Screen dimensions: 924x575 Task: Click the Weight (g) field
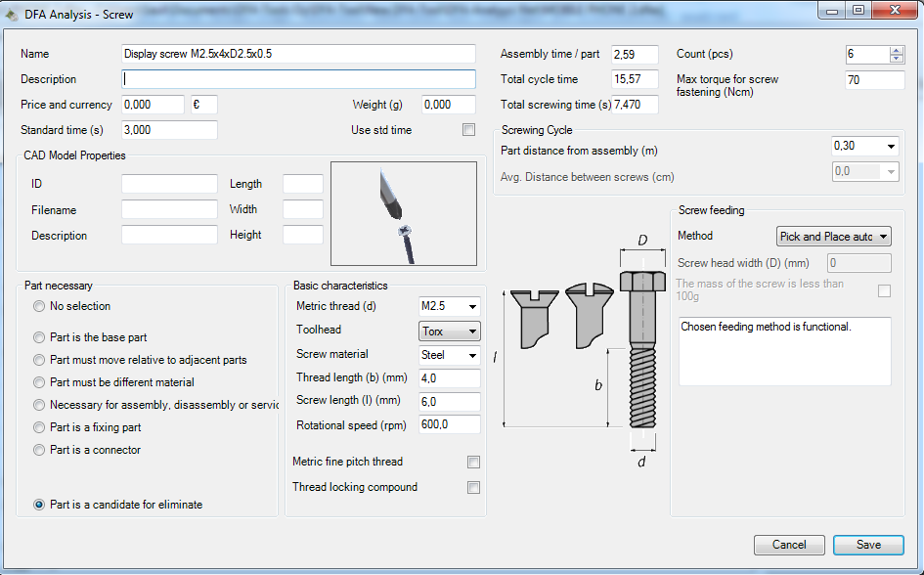(449, 105)
